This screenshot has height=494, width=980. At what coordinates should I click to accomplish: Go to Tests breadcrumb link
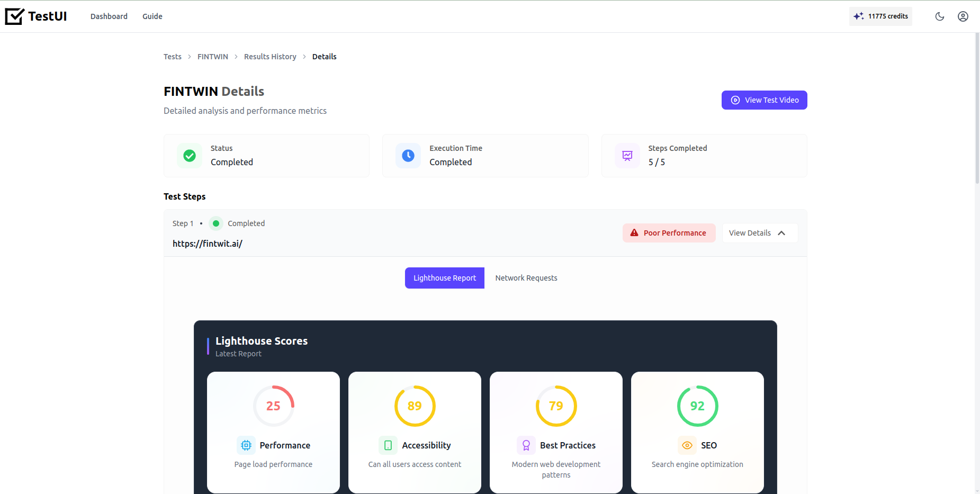point(173,57)
